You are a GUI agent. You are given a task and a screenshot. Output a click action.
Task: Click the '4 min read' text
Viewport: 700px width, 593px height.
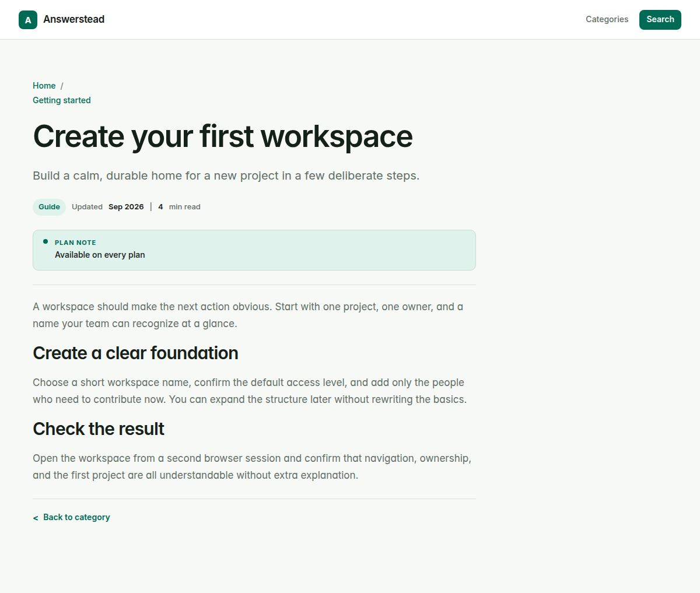click(179, 207)
